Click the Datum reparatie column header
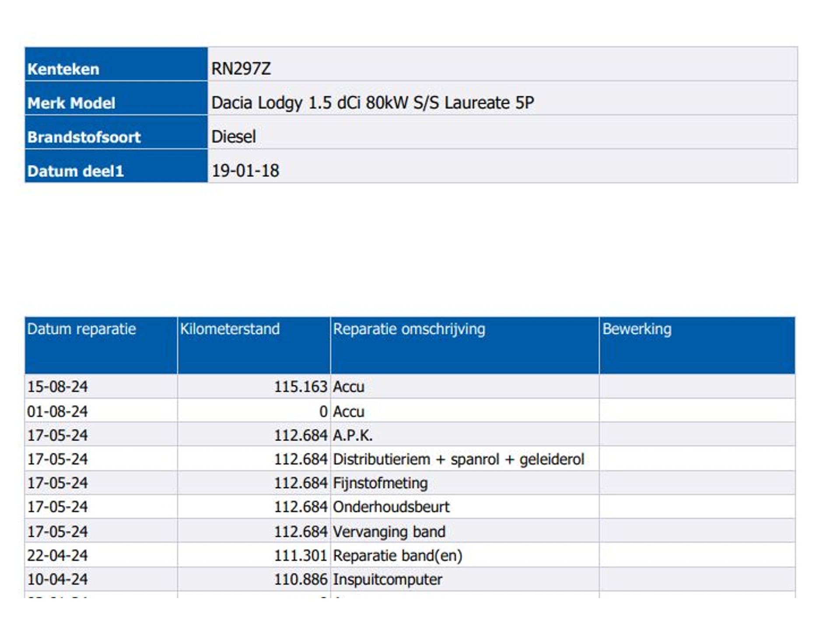Viewport: 840px width, 630px height. [x=101, y=345]
